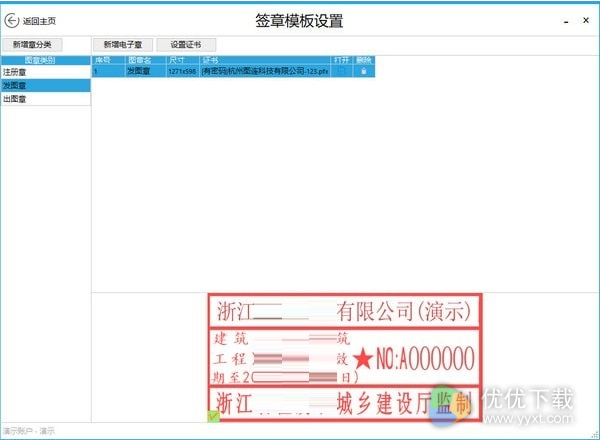The width and height of the screenshot is (600, 440).
Task: Click the open icon in the 发图章 row
Action: coord(341,71)
